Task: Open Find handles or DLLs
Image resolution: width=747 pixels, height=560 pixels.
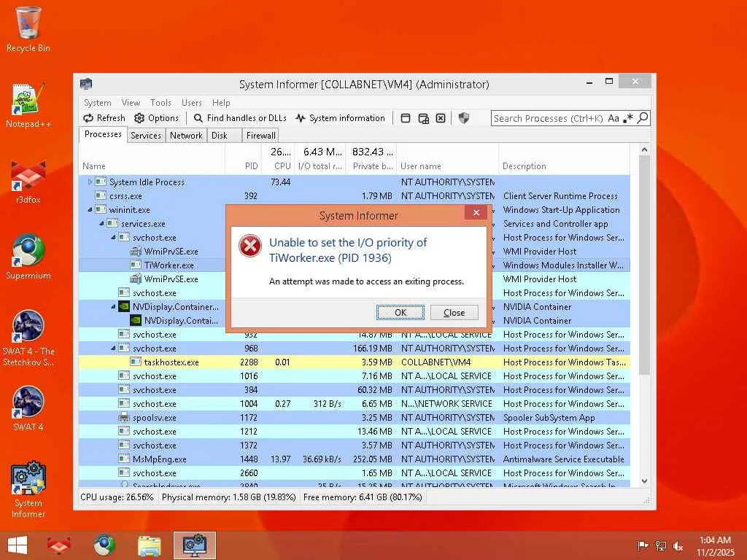Action: pos(240,118)
